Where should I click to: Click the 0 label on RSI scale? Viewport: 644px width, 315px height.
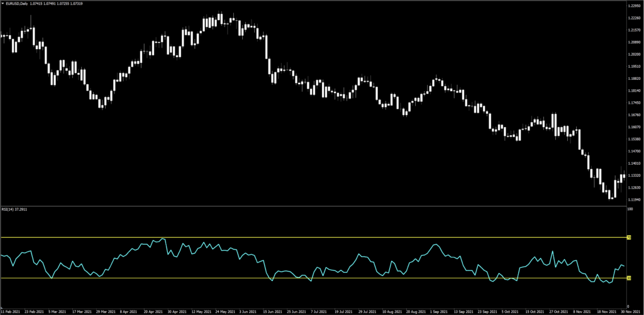(628, 306)
